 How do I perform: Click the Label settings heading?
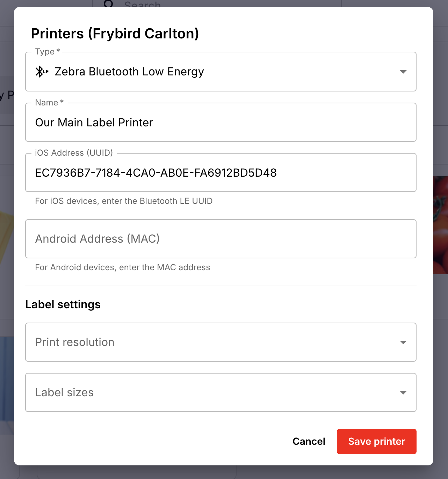click(x=63, y=304)
